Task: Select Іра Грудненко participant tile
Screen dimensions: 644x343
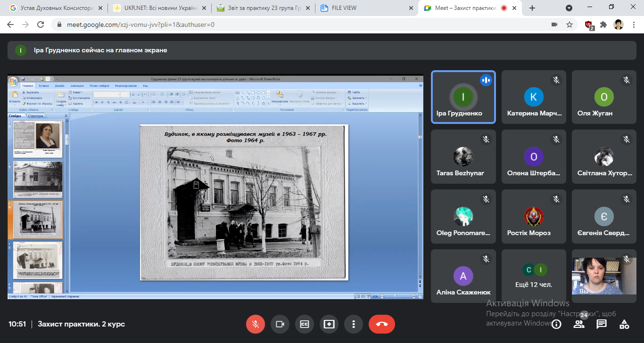Action: pyautogui.click(x=463, y=97)
